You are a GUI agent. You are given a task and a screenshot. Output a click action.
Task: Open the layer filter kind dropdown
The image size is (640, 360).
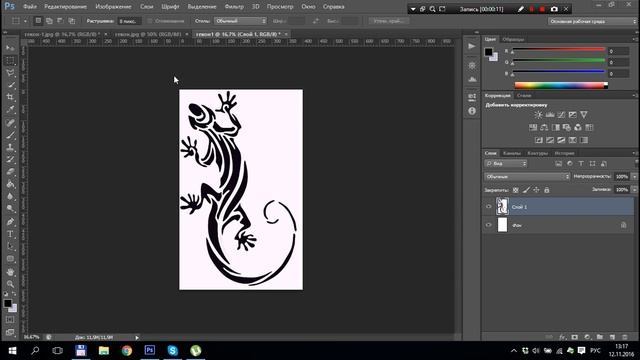point(506,164)
